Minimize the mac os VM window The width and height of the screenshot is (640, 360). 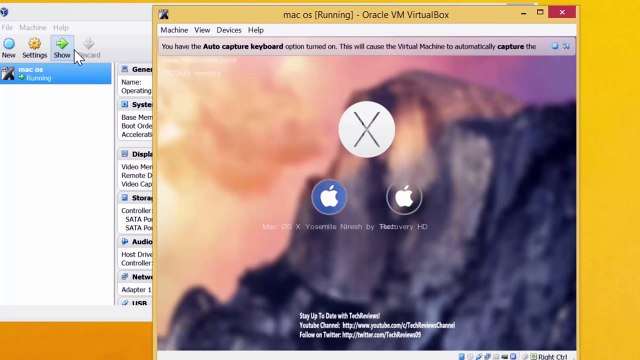[x=523, y=13]
